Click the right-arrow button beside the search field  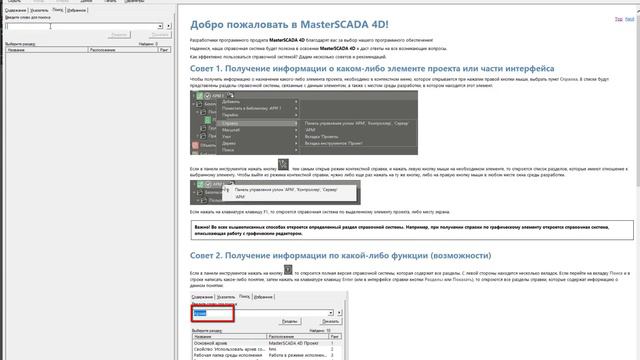pyautogui.click(x=168, y=26)
